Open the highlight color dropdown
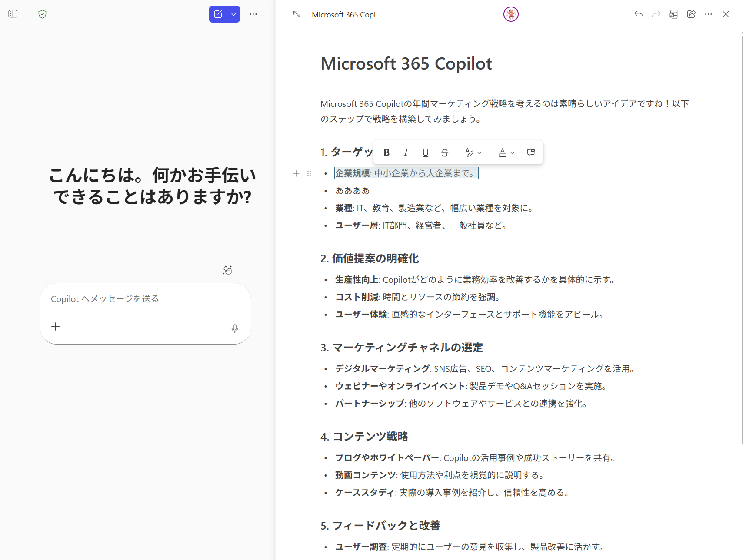The image size is (743, 560). 473,152
